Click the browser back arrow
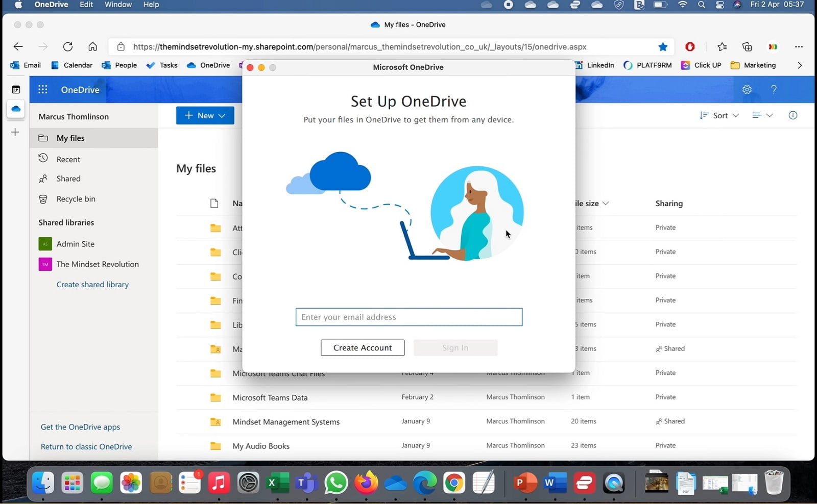 point(18,46)
